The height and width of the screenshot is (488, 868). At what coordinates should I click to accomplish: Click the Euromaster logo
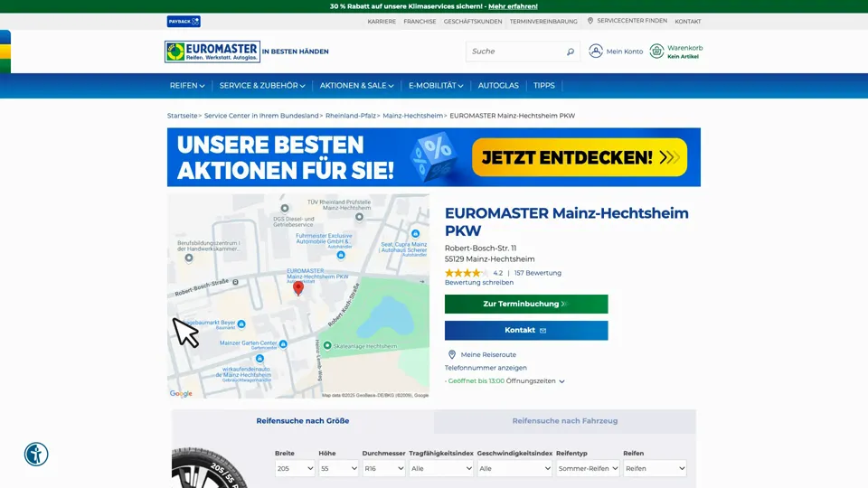(x=212, y=52)
